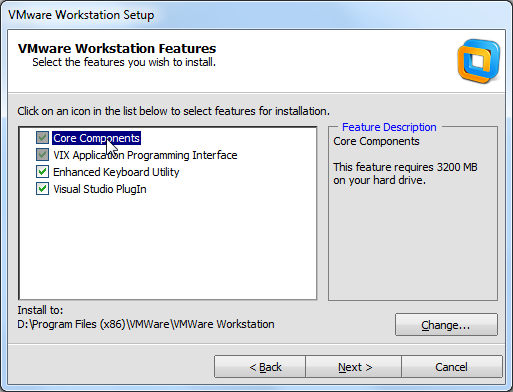Viewport: 513px width, 392px height.
Task: Click the Feature Description group heading
Action: (389, 127)
